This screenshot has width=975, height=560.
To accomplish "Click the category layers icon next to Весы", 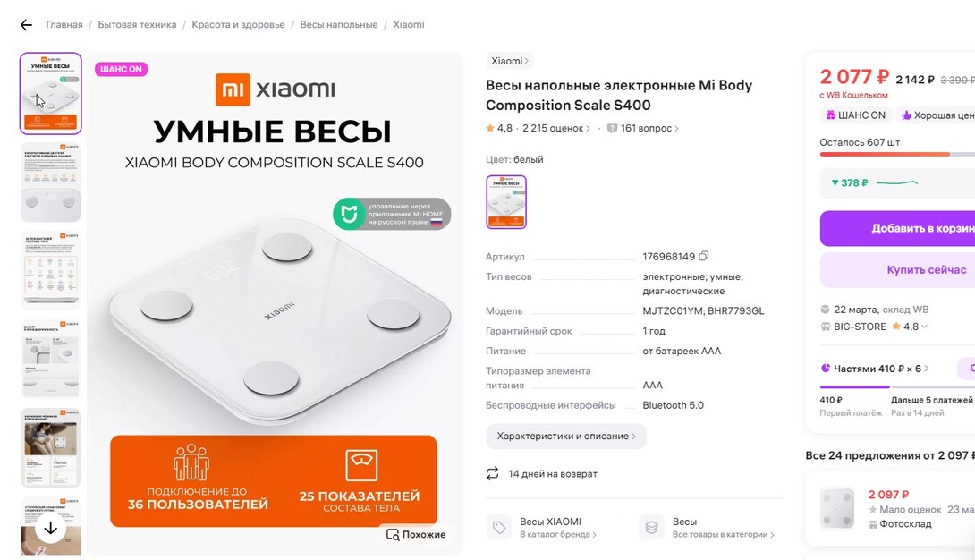I will tap(651, 528).
